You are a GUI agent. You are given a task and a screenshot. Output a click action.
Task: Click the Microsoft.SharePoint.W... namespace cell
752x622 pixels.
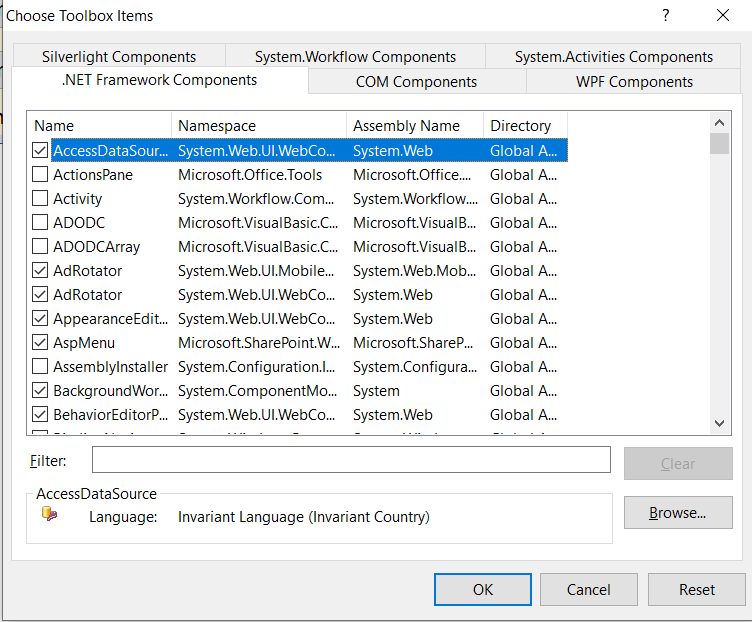pyautogui.click(x=259, y=342)
